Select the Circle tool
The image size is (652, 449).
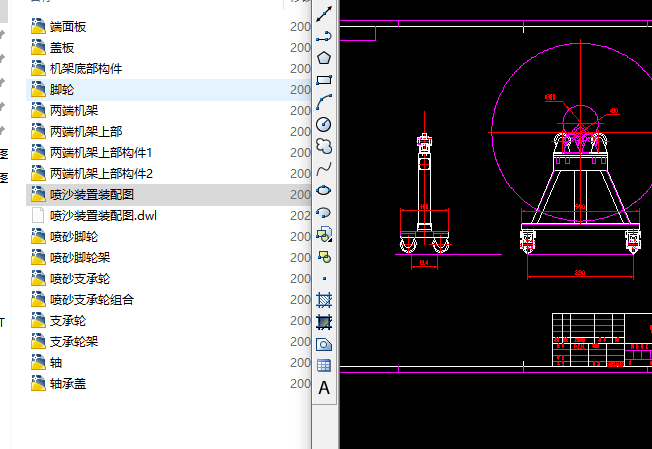[x=324, y=124]
